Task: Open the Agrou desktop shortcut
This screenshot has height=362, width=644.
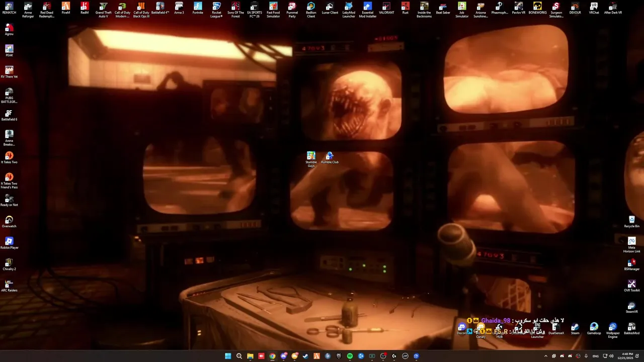Action: point(9,30)
